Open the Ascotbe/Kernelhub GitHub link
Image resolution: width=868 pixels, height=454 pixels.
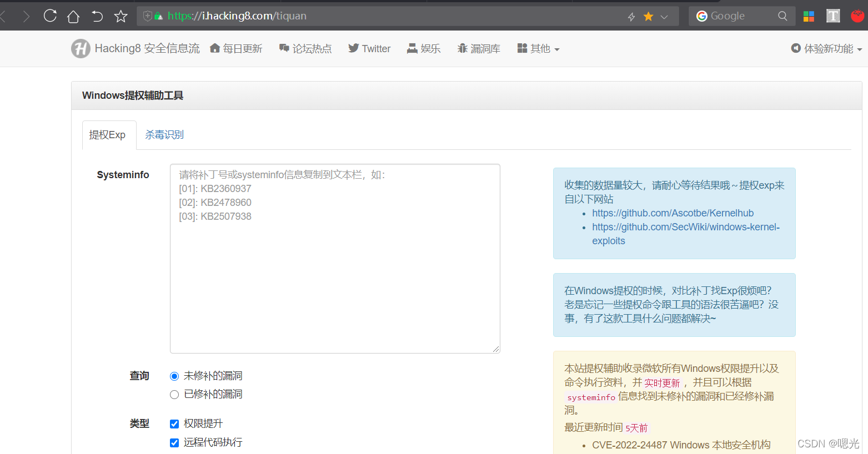pyautogui.click(x=673, y=213)
